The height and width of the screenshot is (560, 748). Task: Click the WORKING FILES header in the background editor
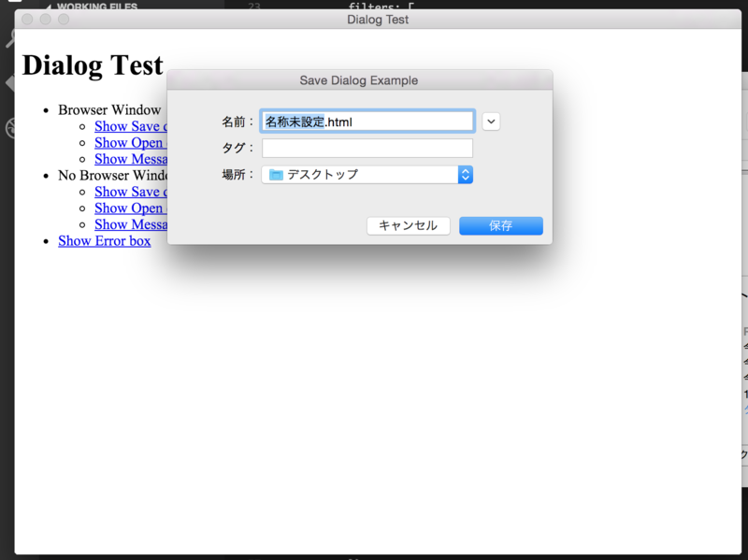point(97,6)
